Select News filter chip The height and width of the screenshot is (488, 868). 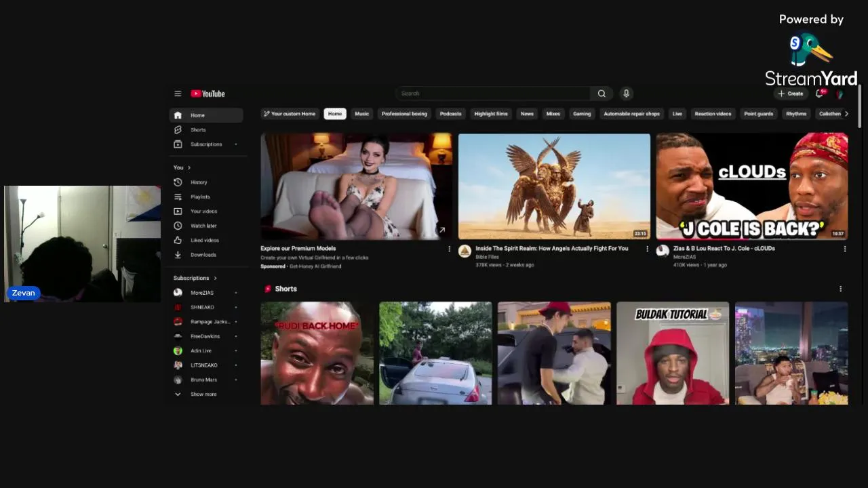[527, 114]
